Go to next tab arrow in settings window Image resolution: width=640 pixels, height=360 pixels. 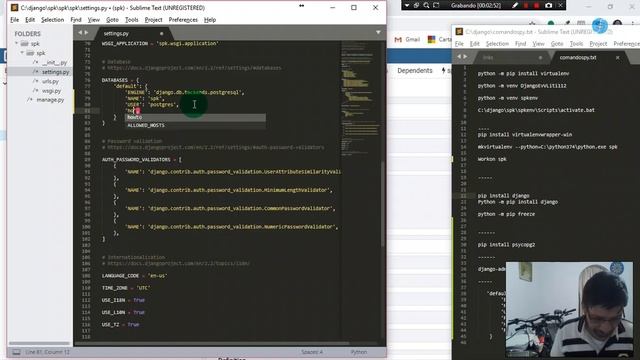(x=86, y=33)
